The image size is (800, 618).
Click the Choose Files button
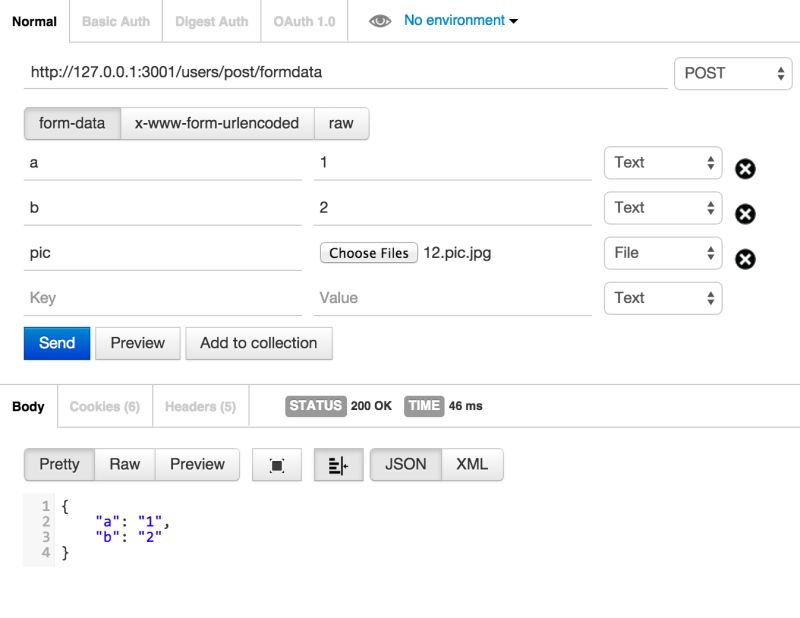[x=369, y=253]
